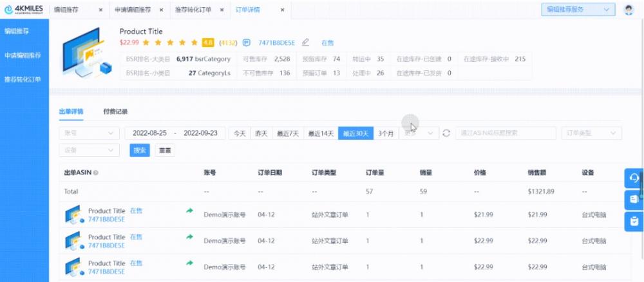The image size is (644, 282).
Task: Click the 重置 reset button
Action: tap(165, 150)
